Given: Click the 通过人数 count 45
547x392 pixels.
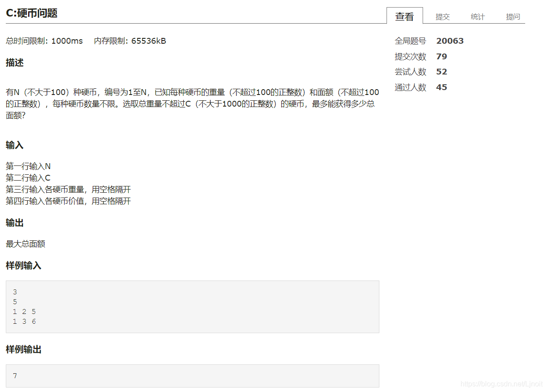Looking at the screenshot, I should [441, 87].
